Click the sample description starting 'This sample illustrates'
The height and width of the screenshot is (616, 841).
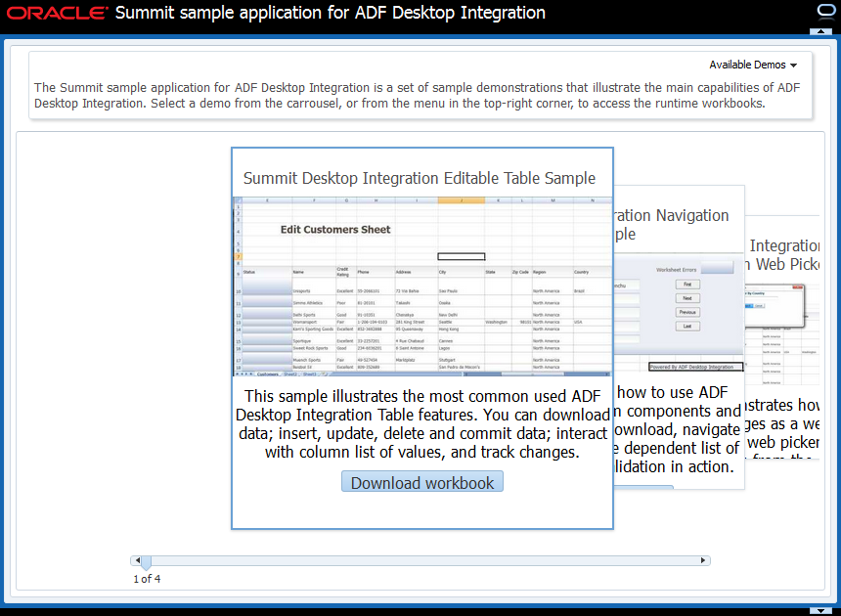coord(422,424)
